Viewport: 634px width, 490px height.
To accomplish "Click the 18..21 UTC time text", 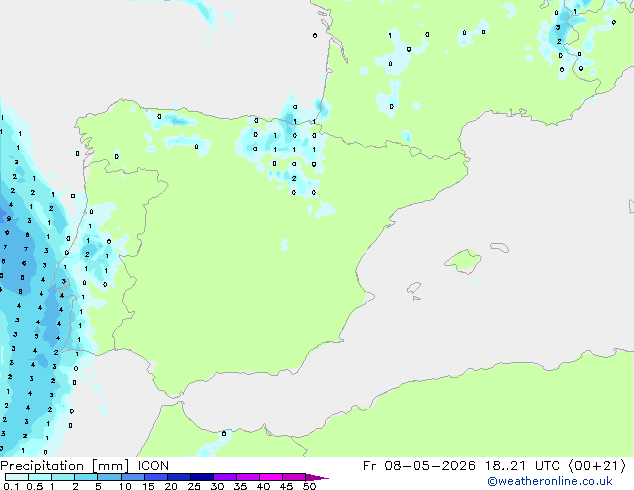I will [522, 466].
